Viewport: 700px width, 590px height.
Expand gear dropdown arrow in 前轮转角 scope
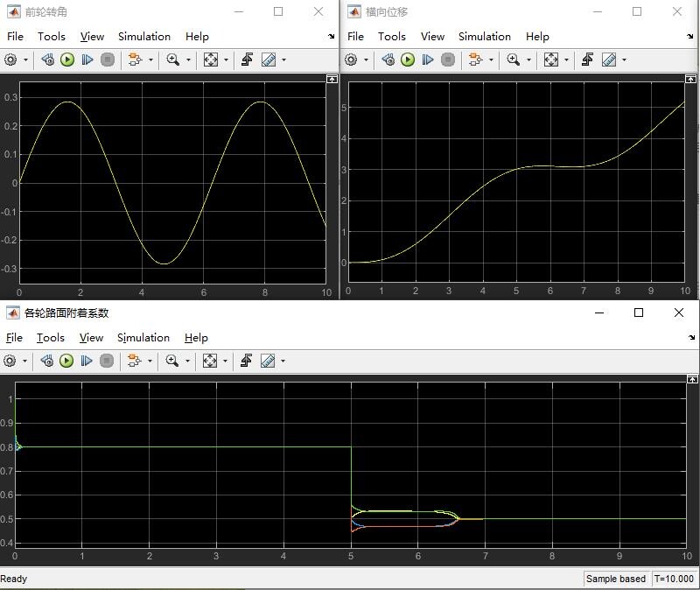(26, 60)
